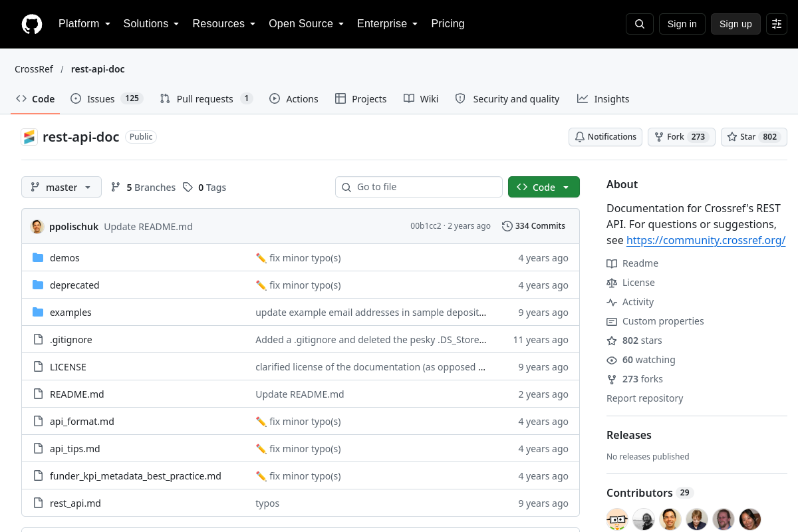Click the Sign up button

pos(735,24)
